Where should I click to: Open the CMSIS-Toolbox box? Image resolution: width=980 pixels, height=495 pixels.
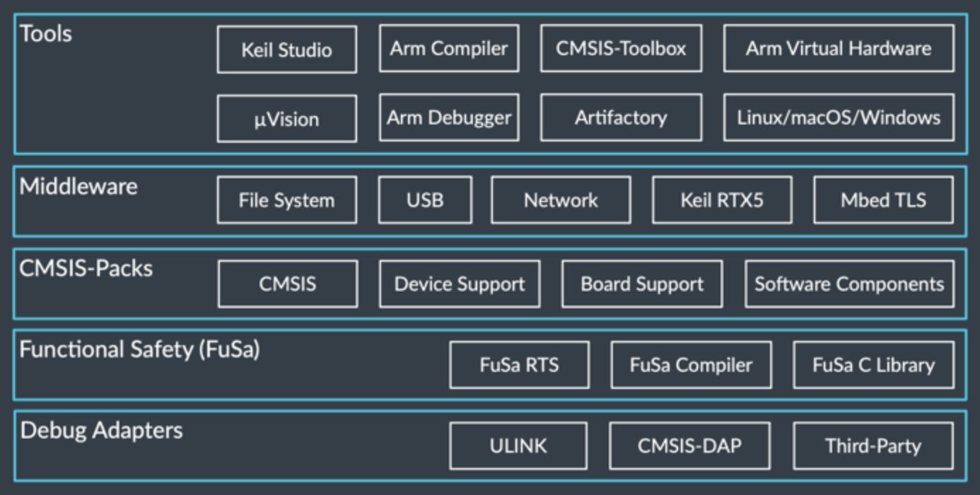pyautogui.click(x=621, y=48)
